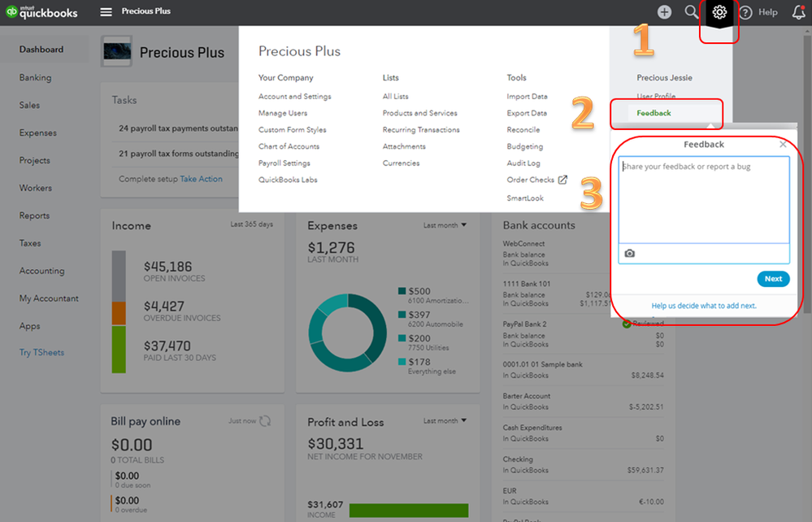Click the $45,186 open invoices amount
This screenshot has width=812, height=522.
(167, 267)
